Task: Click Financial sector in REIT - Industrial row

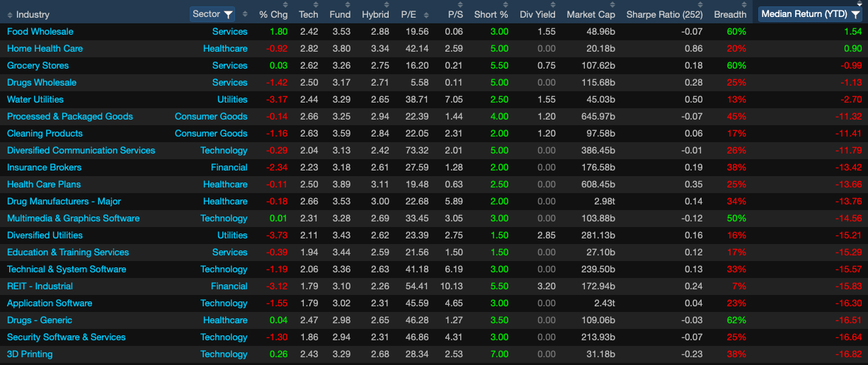Action: point(229,286)
